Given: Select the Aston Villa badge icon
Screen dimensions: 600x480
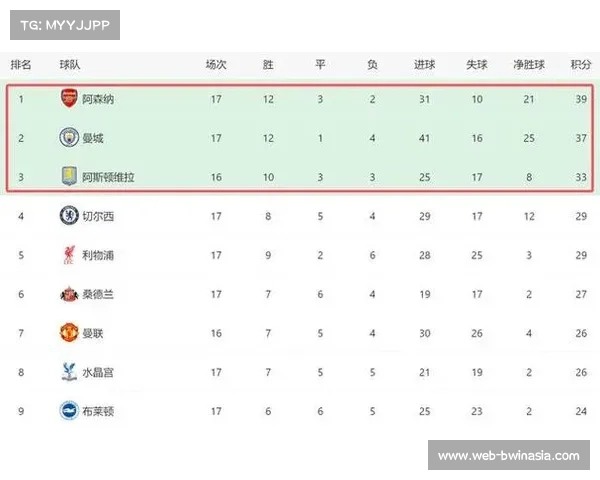Looking at the screenshot, I should point(69,176).
